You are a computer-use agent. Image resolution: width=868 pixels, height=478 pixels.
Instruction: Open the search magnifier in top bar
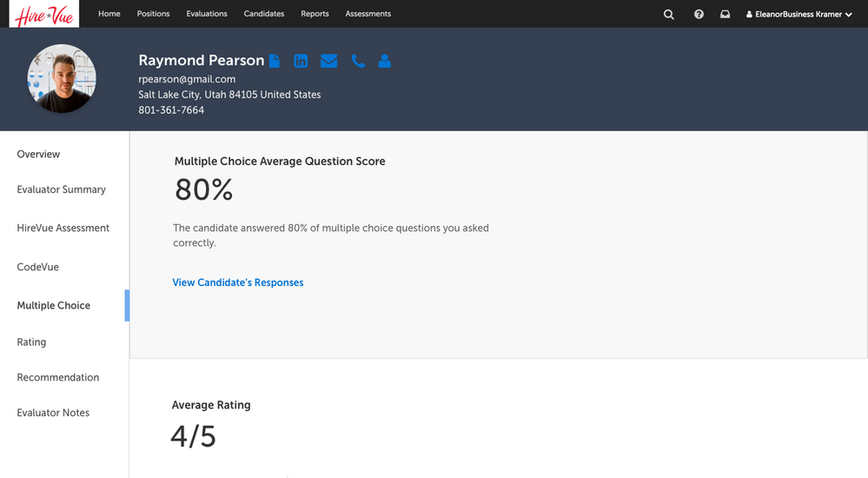point(668,14)
